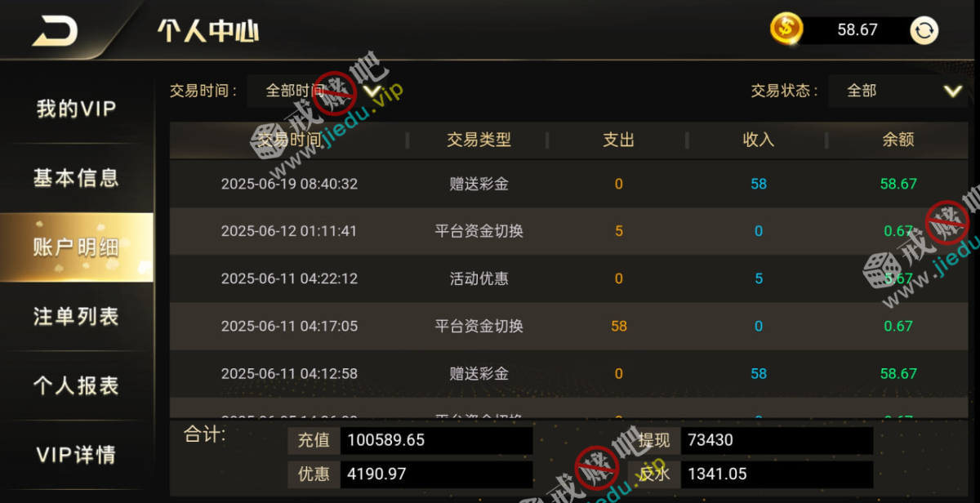Screen dimensions: 980x503
Task: Open 我的VIP menu item
Action: pyautogui.click(x=77, y=109)
